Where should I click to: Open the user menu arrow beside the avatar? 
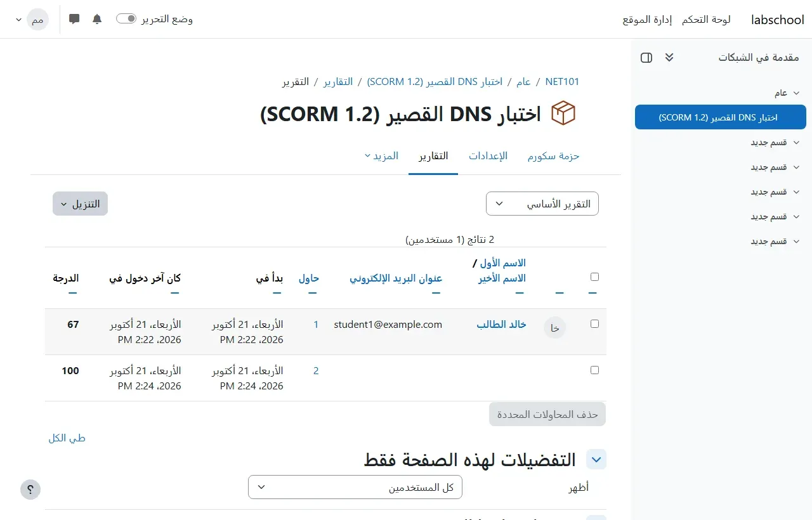click(x=18, y=20)
